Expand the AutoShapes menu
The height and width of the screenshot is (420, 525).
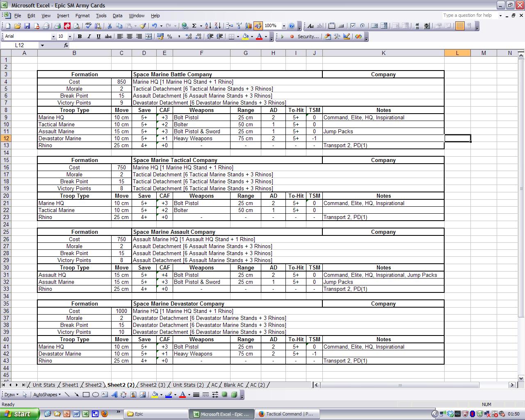[x=47, y=395]
